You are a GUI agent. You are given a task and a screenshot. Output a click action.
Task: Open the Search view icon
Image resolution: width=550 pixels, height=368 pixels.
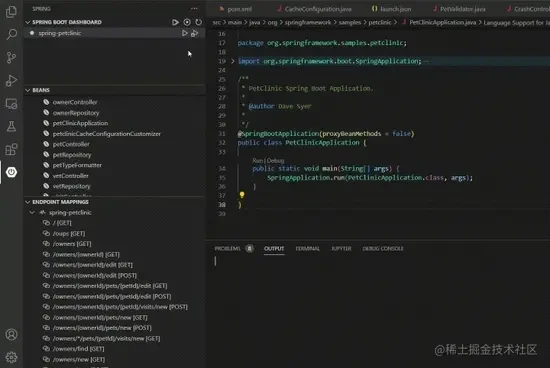tap(11, 34)
